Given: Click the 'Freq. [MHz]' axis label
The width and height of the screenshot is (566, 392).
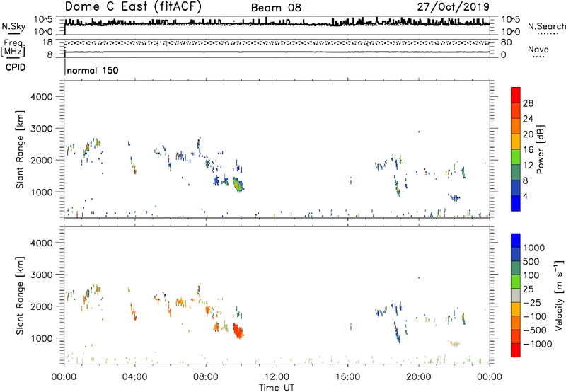Looking at the screenshot, I should pyautogui.click(x=13, y=48).
